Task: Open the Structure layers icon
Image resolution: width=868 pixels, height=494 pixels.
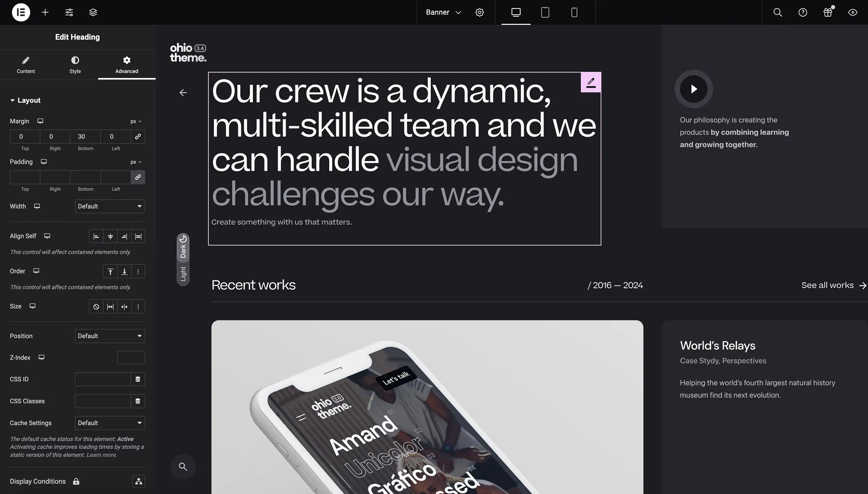Action: (93, 13)
